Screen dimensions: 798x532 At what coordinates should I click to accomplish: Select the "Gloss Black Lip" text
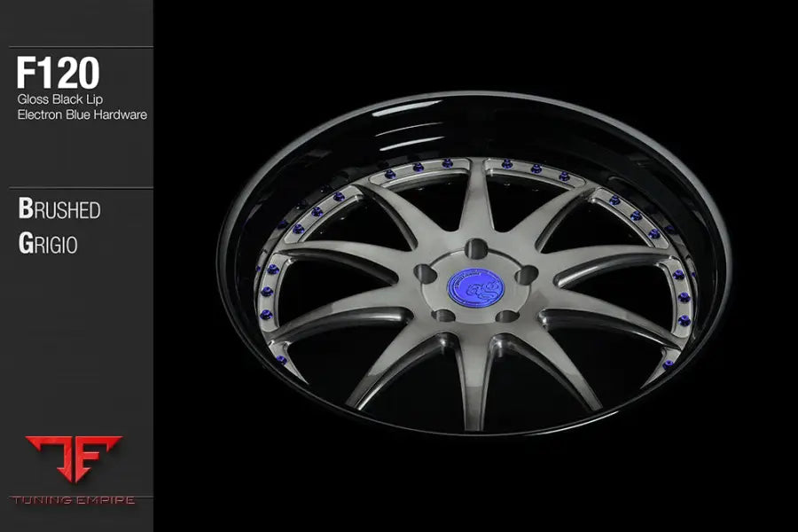[x=60, y=100]
